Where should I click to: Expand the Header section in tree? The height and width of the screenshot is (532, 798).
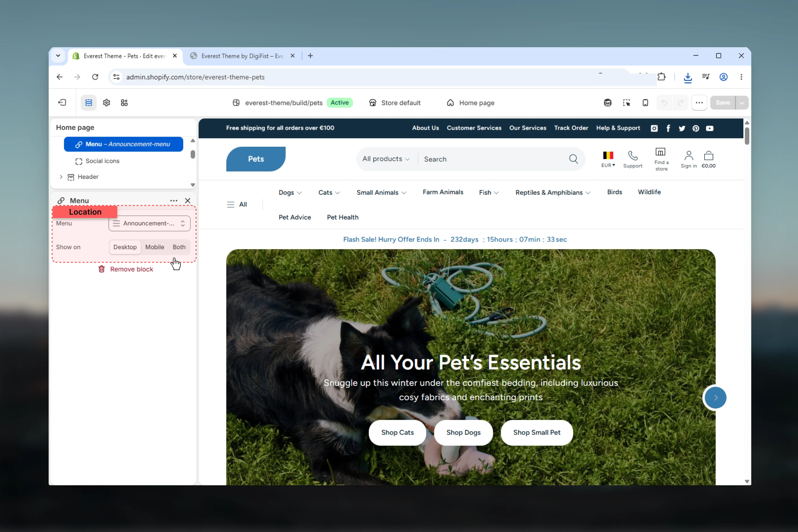click(x=61, y=177)
